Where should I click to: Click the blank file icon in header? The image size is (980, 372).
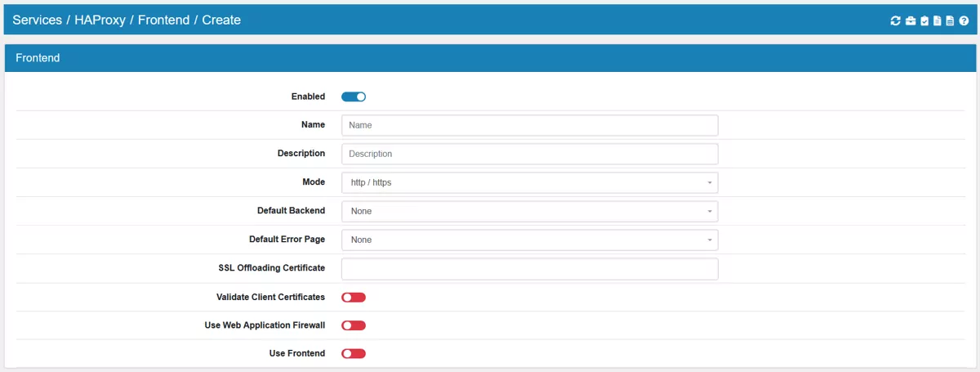click(938, 20)
